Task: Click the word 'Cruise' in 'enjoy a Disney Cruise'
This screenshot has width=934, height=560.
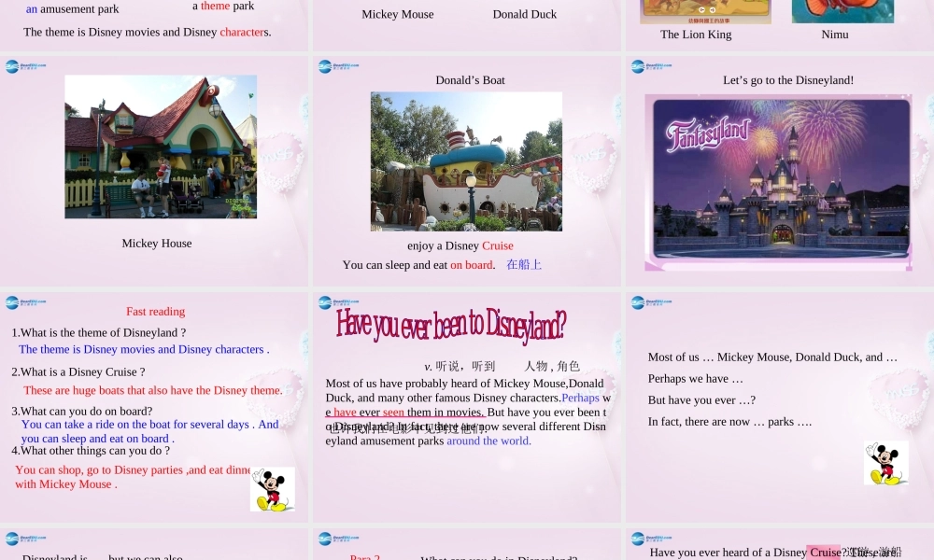Action: point(497,245)
